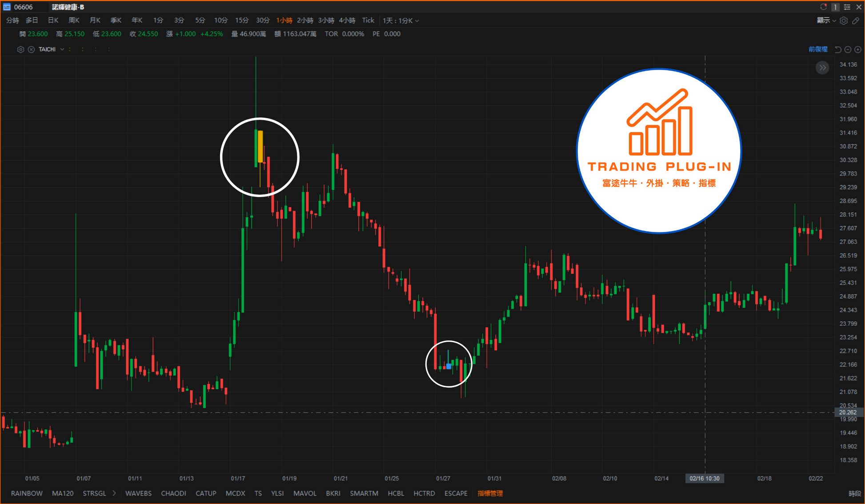Apply the ESCAPE sub-indicator
The height and width of the screenshot is (504, 865).
click(456, 493)
